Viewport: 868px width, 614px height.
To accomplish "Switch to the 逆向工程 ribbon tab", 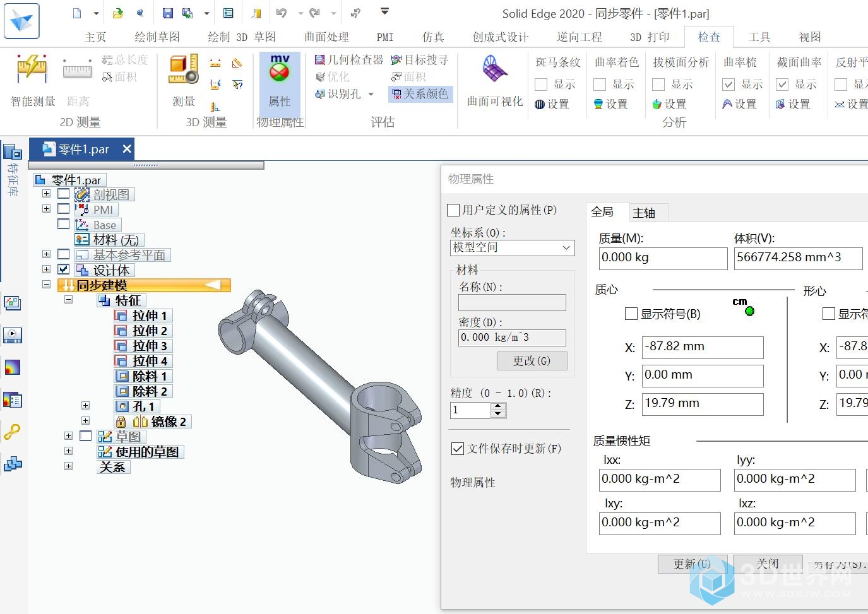I will pos(580,37).
